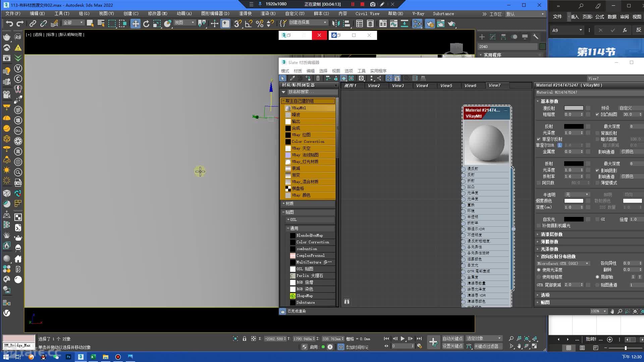
Task: Expand the OSL maps group
Action: [x=310, y=220]
